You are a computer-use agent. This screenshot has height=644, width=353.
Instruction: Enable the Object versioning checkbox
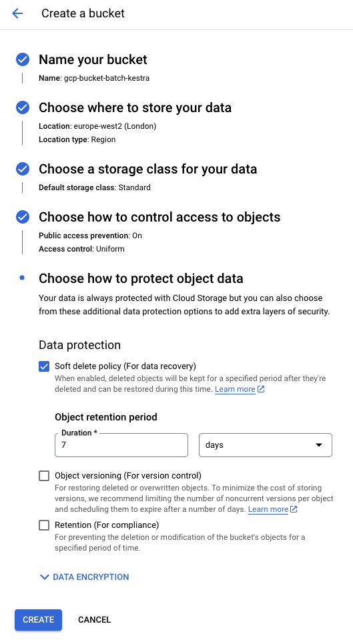[x=44, y=476]
